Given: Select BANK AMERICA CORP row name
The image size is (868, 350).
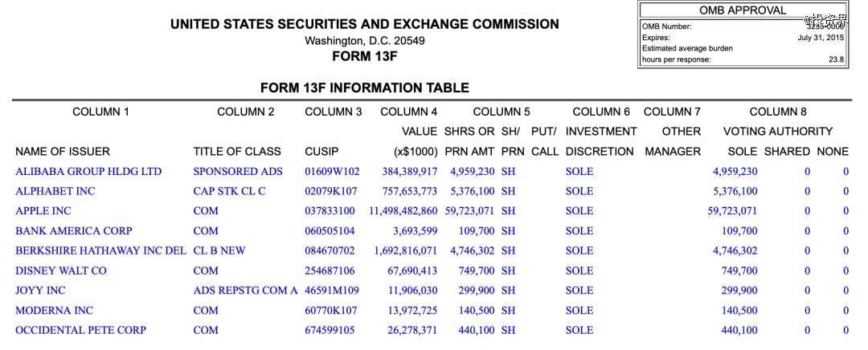Looking at the screenshot, I should point(74,231).
